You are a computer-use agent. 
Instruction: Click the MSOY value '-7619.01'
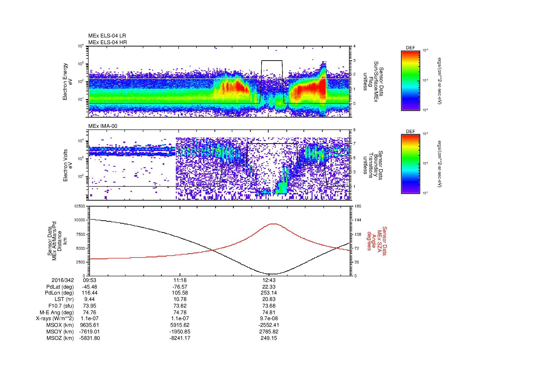(89, 332)
